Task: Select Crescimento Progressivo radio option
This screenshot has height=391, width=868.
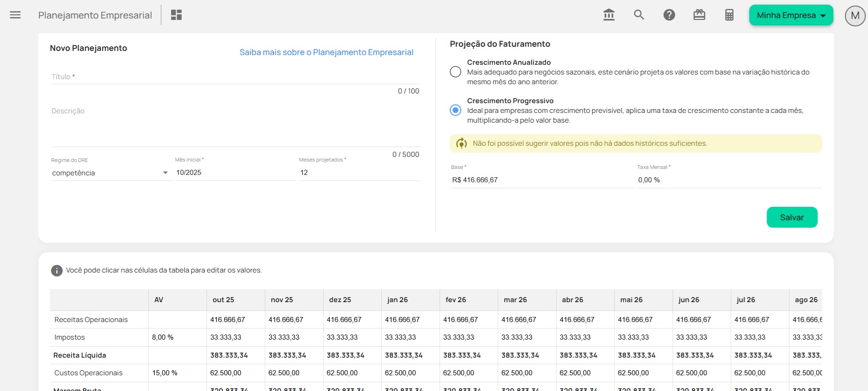Action: coord(455,111)
